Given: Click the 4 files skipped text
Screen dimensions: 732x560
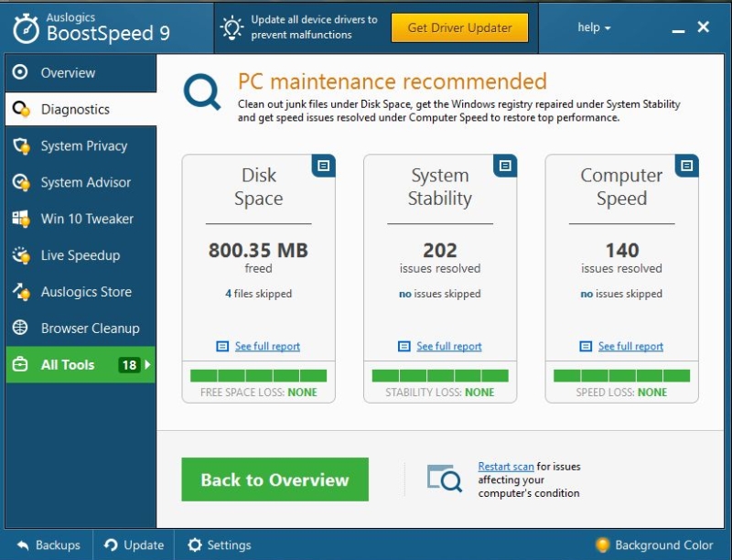Looking at the screenshot, I should [259, 294].
